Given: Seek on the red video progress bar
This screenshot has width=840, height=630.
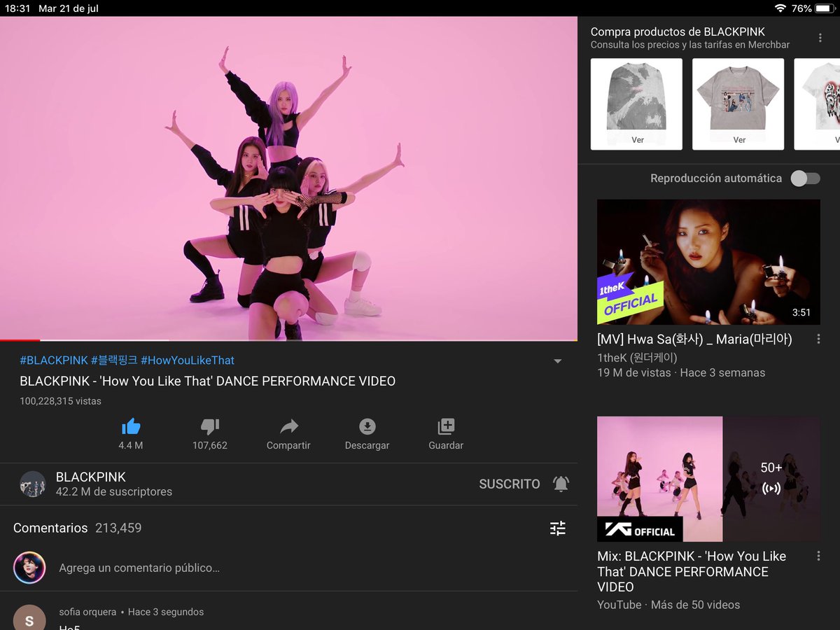Looking at the screenshot, I should point(20,340).
